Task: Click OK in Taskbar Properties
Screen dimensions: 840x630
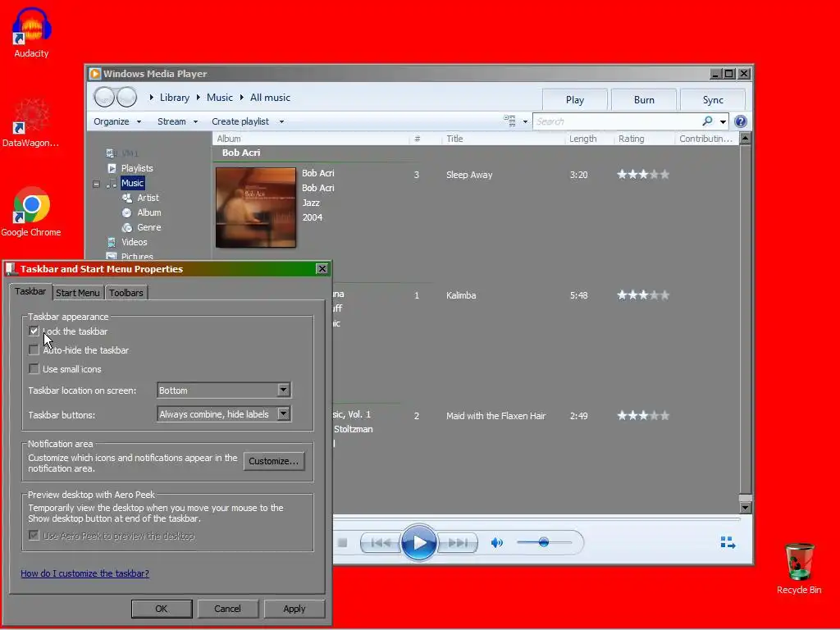Action: (x=162, y=609)
